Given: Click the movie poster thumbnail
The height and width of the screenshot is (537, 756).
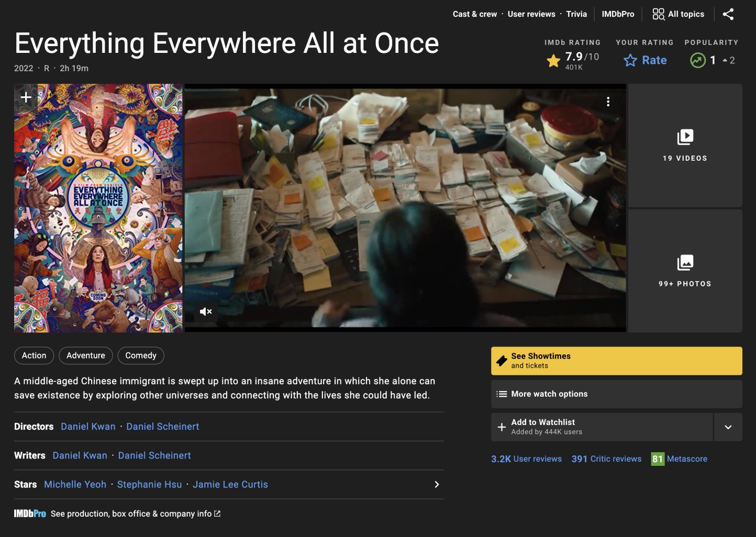Looking at the screenshot, I should click(x=98, y=208).
